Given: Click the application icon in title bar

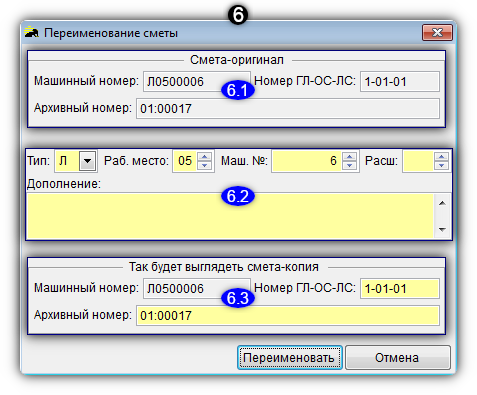Looking at the screenshot, I should [32, 32].
